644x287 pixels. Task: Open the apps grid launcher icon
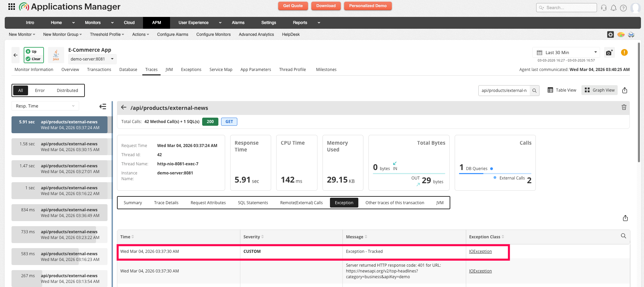click(11, 7)
